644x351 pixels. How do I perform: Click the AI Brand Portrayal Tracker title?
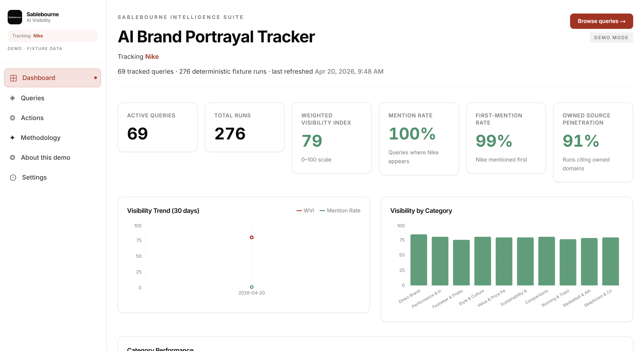click(x=216, y=36)
